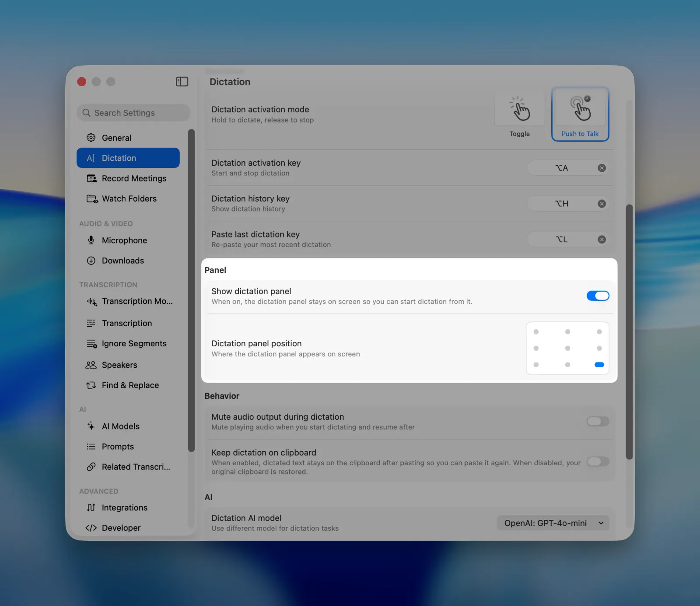
Task: Select Push to Talk activation mode
Action: tap(580, 115)
